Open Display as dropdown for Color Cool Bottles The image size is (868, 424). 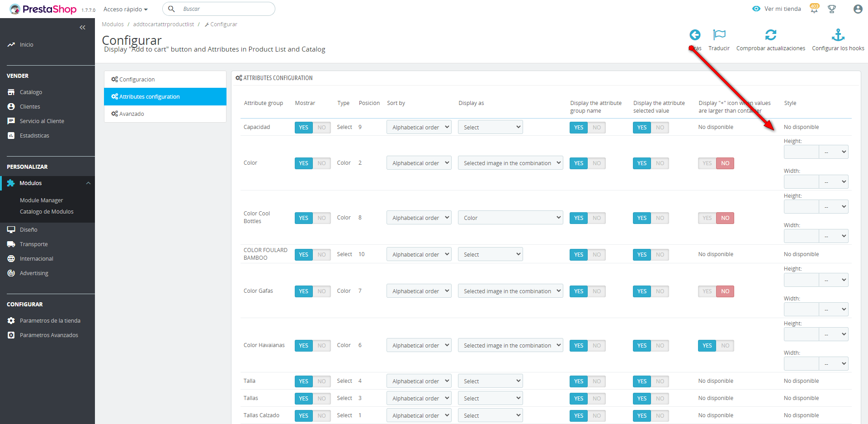[510, 218]
